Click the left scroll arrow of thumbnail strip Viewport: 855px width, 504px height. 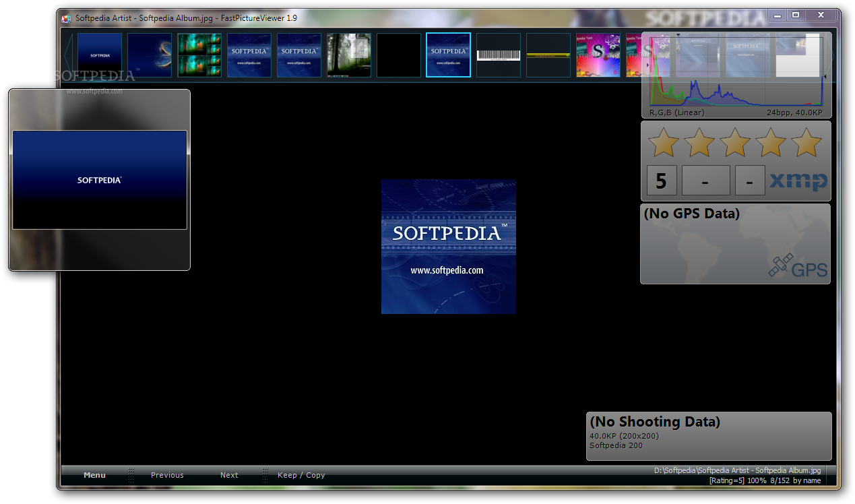pyautogui.click(x=67, y=55)
